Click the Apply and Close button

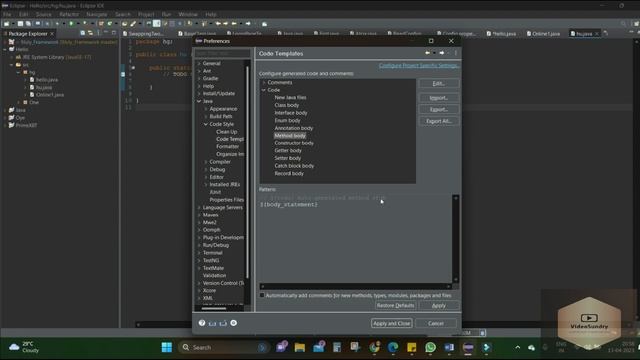(391, 323)
